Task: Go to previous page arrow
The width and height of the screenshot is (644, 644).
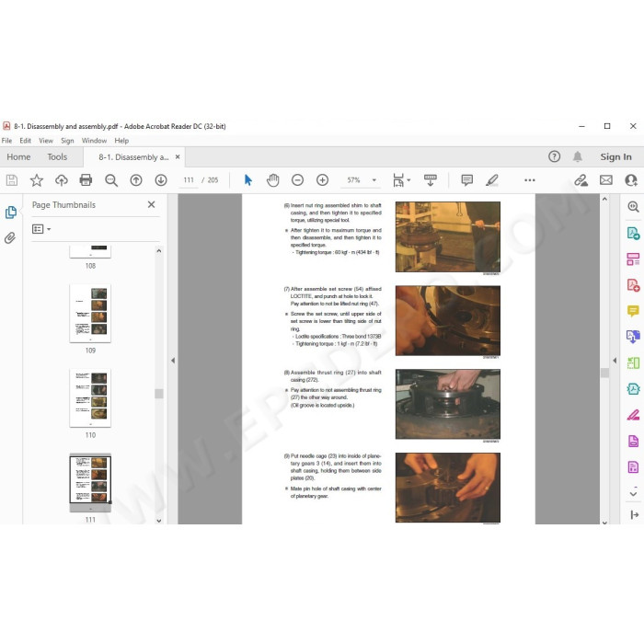Action: pos(136,180)
